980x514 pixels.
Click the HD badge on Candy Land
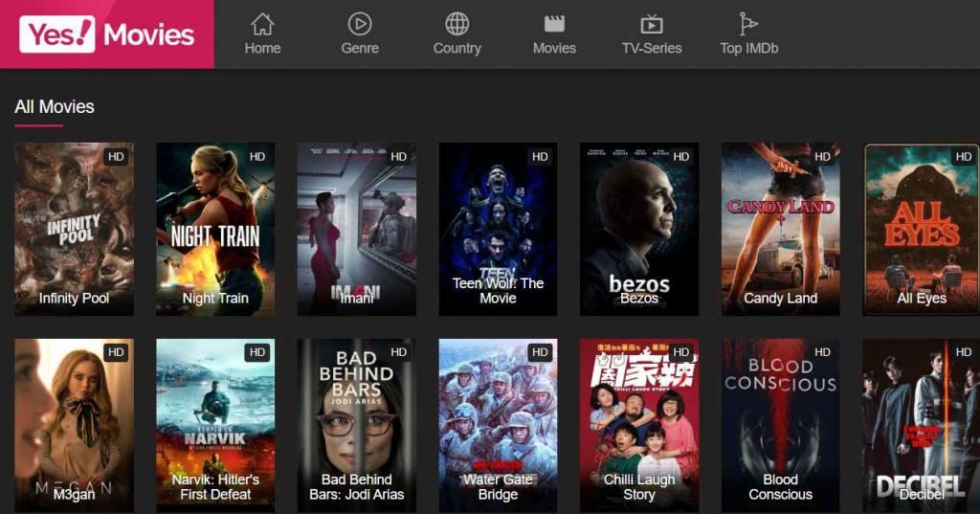(x=822, y=157)
